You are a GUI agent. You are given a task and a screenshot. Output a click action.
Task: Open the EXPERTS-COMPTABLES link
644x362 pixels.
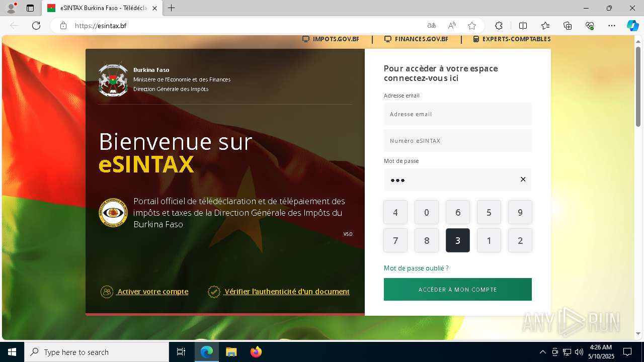[x=512, y=39]
